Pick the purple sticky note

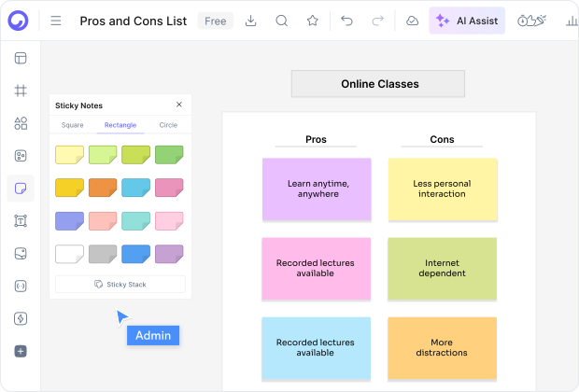(x=169, y=254)
